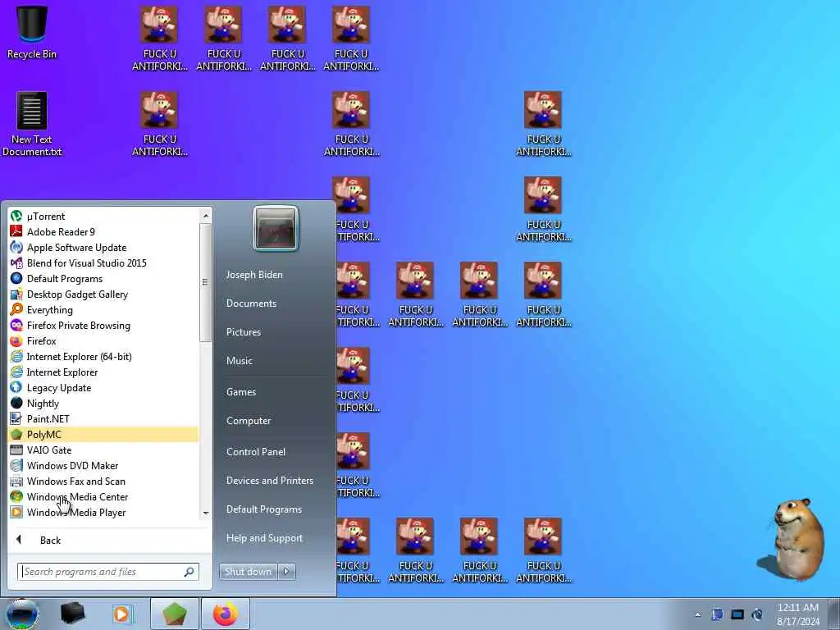Expand the Shut down options arrow
Image resolution: width=840 pixels, height=630 pixels.
[x=286, y=572]
